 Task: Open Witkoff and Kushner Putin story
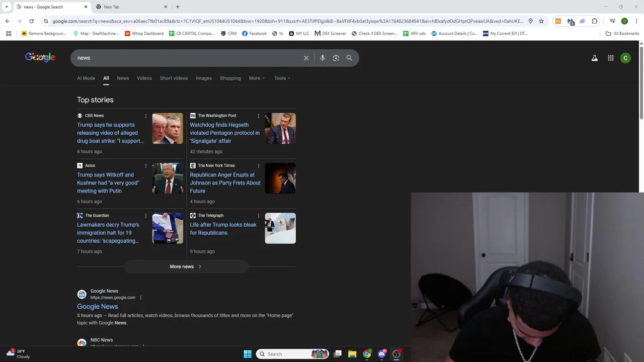click(108, 183)
